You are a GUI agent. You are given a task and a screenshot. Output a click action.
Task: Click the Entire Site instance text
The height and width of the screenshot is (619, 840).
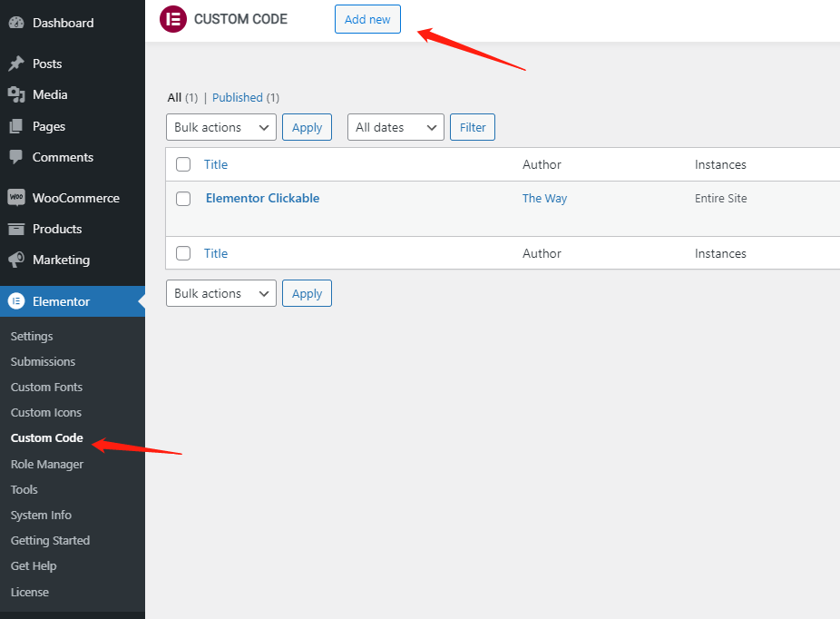(x=720, y=198)
